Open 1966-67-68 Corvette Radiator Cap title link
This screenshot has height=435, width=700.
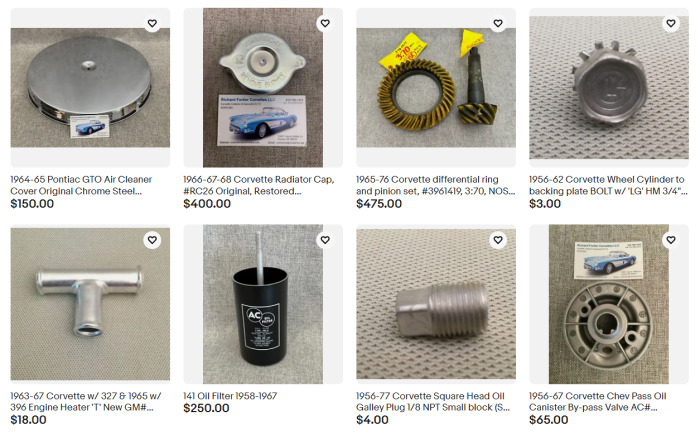point(258,185)
